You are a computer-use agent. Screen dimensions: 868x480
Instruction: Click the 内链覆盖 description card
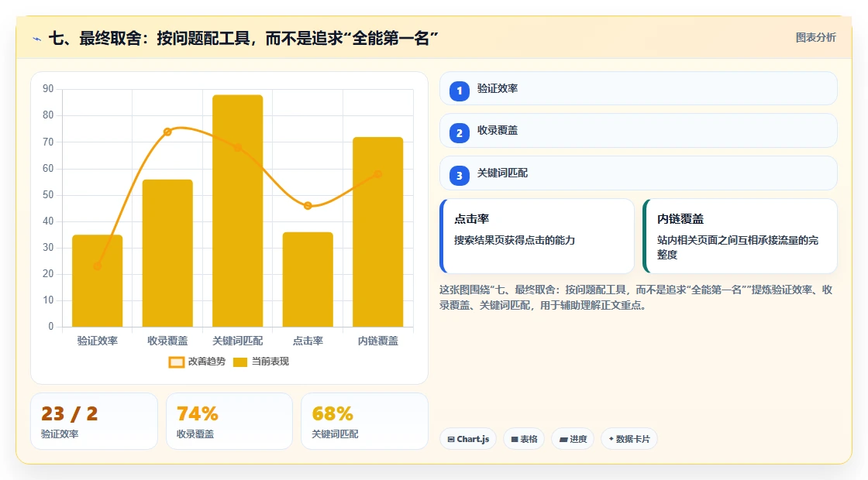(739, 236)
